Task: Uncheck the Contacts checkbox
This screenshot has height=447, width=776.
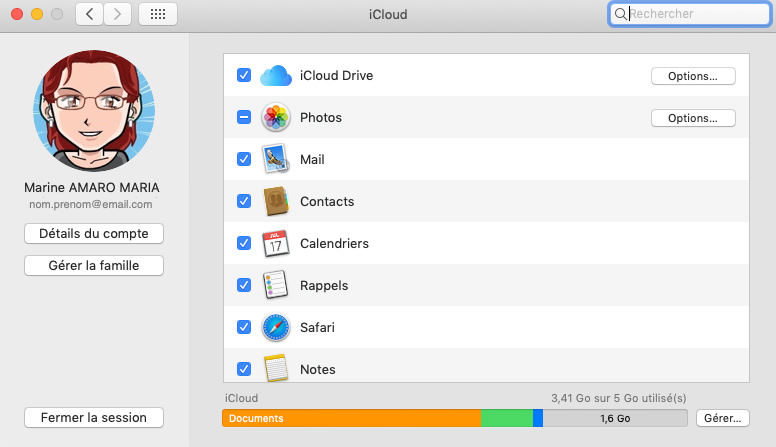Action: click(x=244, y=201)
